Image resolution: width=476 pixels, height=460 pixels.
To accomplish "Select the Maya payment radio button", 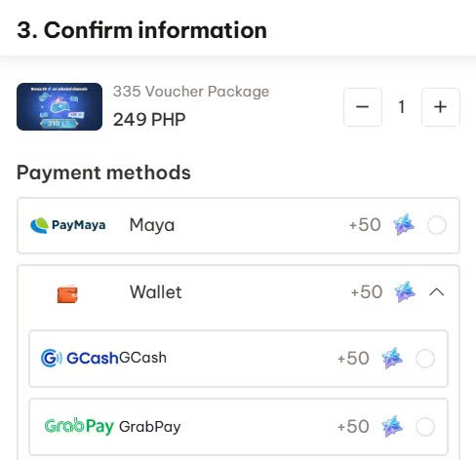I will [437, 225].
